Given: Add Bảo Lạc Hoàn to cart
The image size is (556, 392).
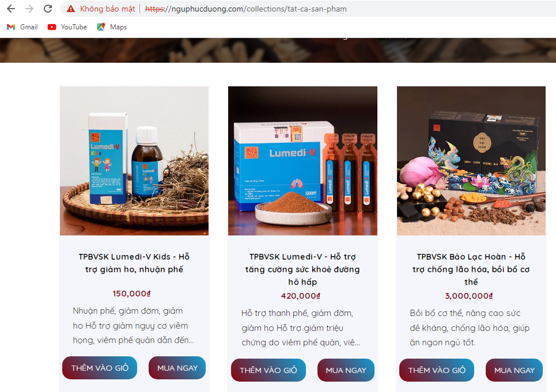Looking at the screenshot, I should click(x=437, y=370).
